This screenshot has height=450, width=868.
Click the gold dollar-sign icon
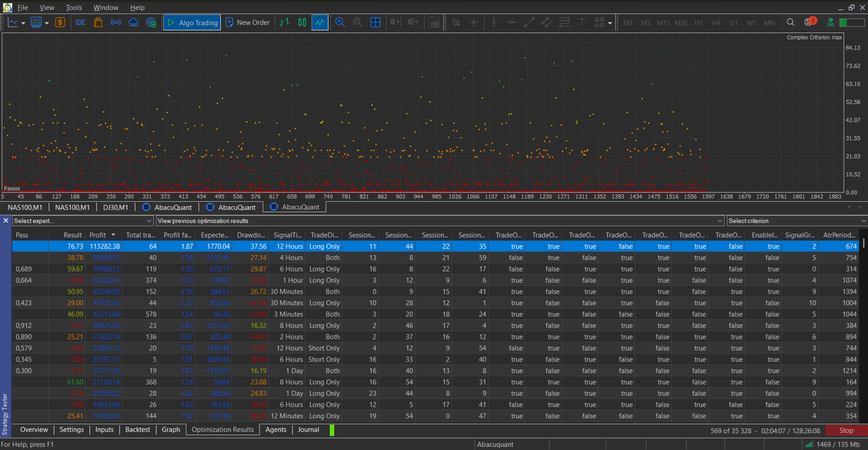tap(60, 23)
